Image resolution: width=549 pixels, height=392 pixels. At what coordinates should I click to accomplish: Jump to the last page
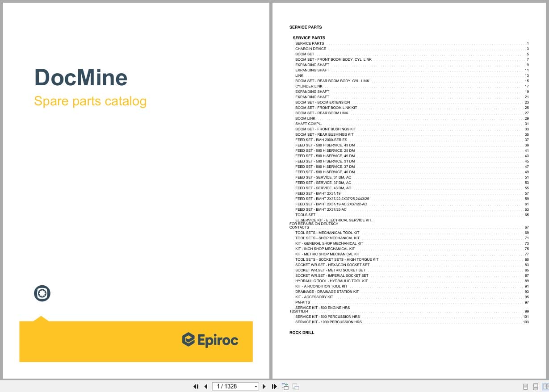pyautogui.click(x=274, y=387)
